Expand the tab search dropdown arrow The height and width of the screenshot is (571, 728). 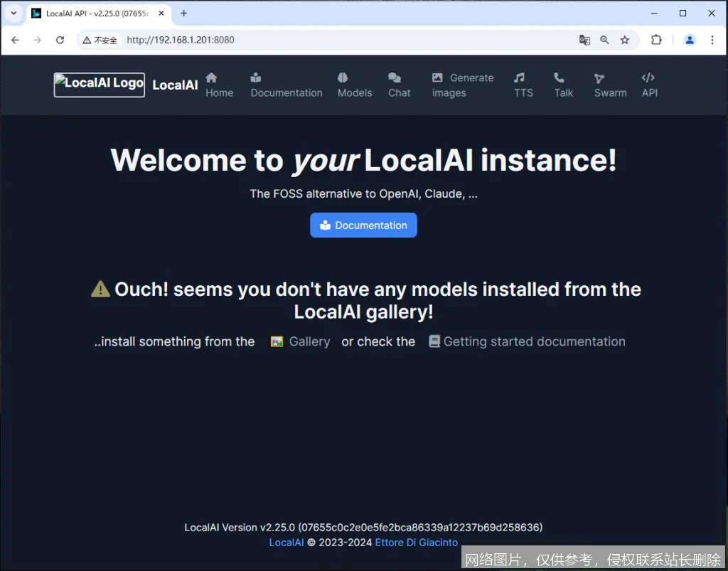[14, 13]
